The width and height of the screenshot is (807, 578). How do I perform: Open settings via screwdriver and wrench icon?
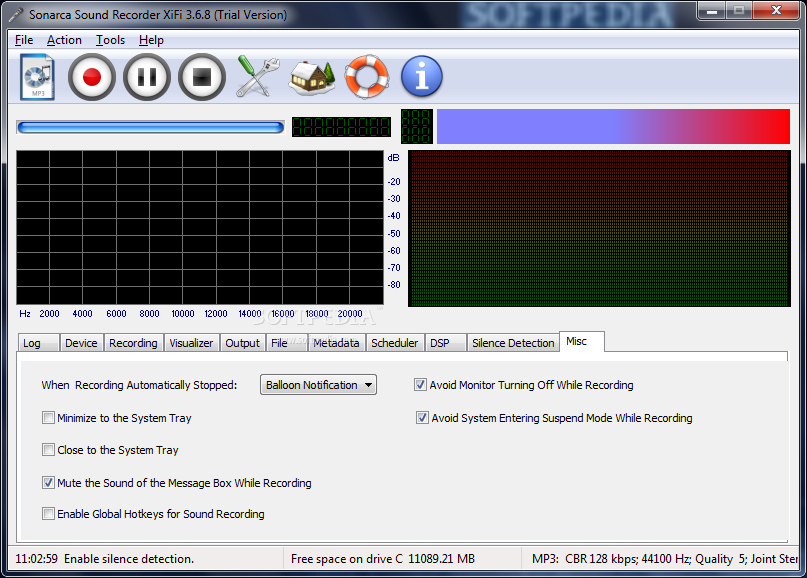[257, 77]
